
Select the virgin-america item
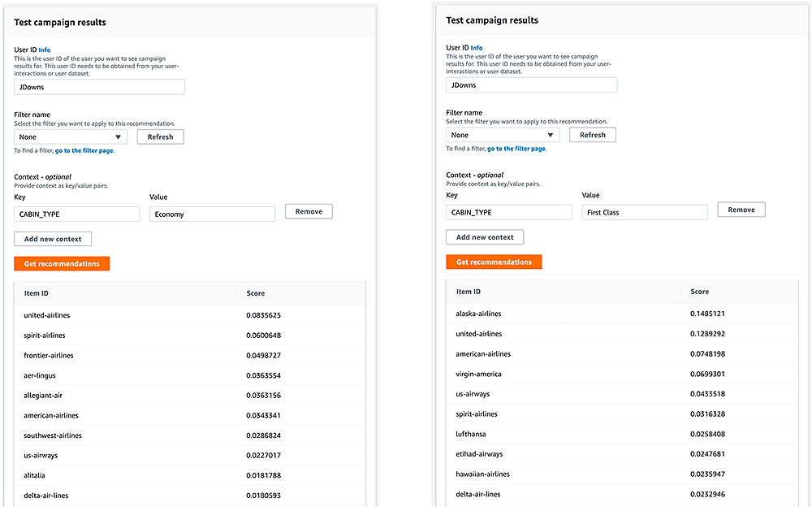click(x=478, y=374)
